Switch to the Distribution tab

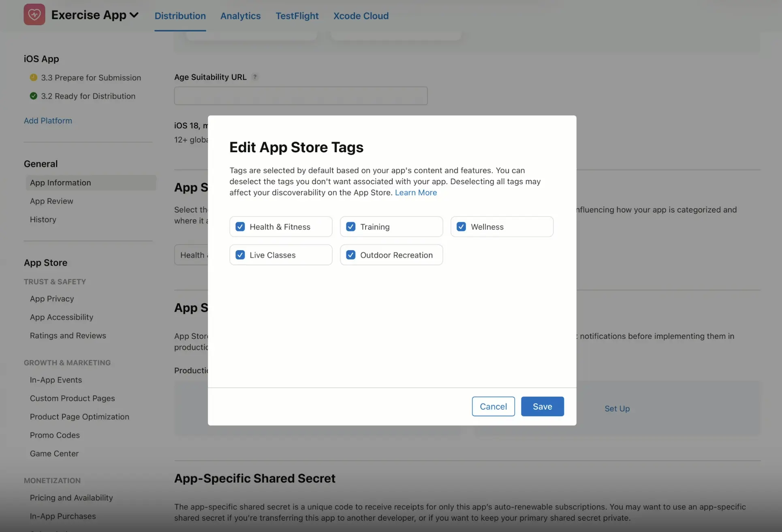tap(180, 16)
